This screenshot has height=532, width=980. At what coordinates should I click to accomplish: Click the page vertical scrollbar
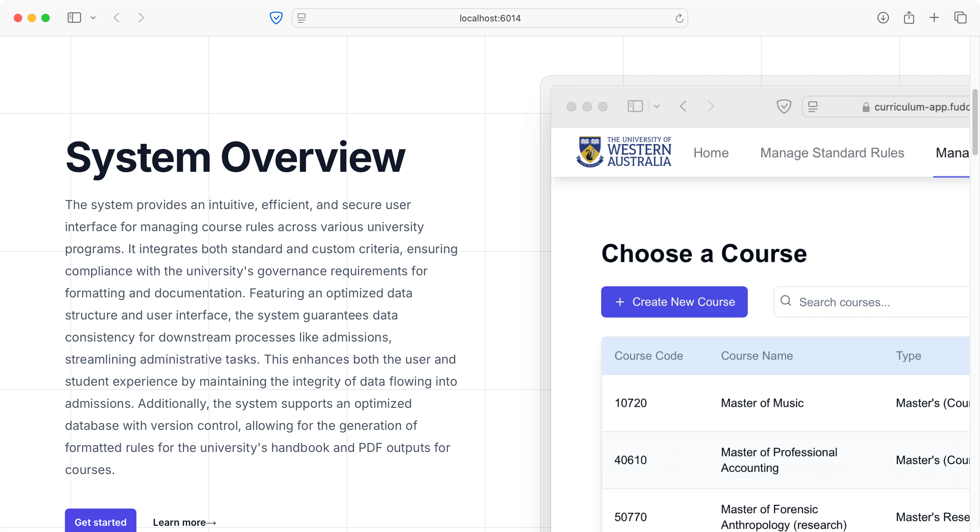[975, 121]
